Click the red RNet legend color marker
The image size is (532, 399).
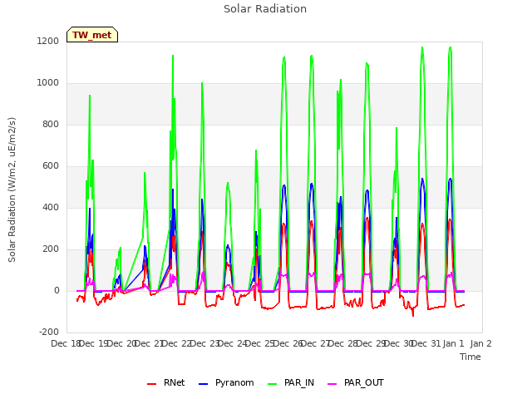coord(151,384)
